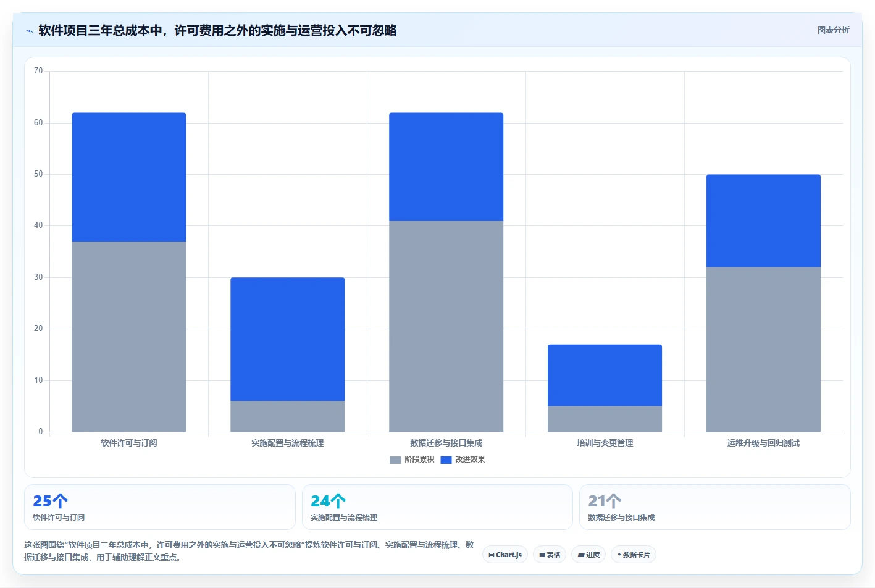This screenshot has width=875, height=588.
Task: Click the description paragraph starting 这张图围绕
Action: [x=249, y=551]
